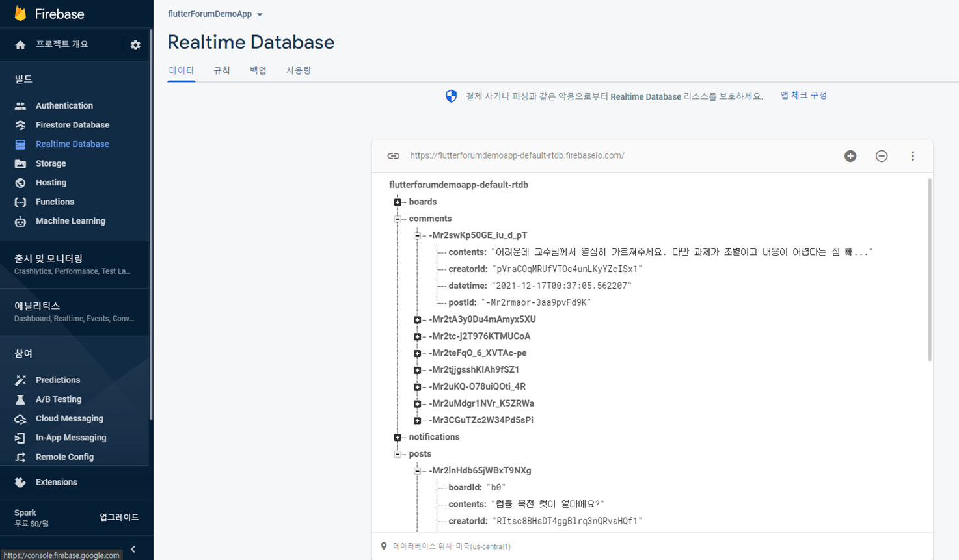Switch to the 백업 tab
This screenshot has width=959, height=560.
pyautogui.click(x=258, y=70)
